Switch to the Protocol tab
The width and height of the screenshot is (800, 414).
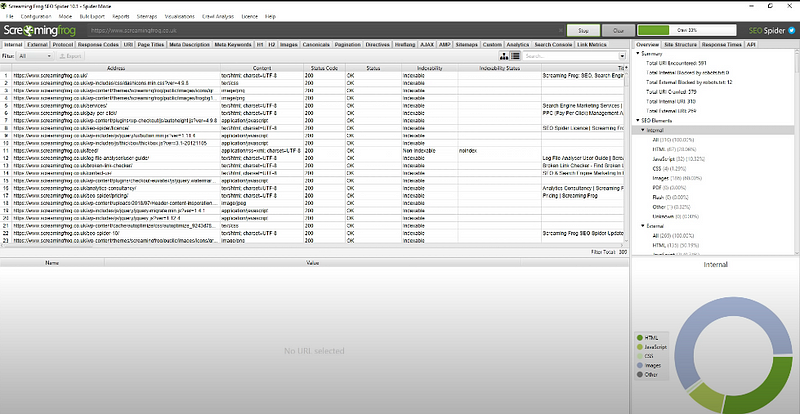[63, 45]
